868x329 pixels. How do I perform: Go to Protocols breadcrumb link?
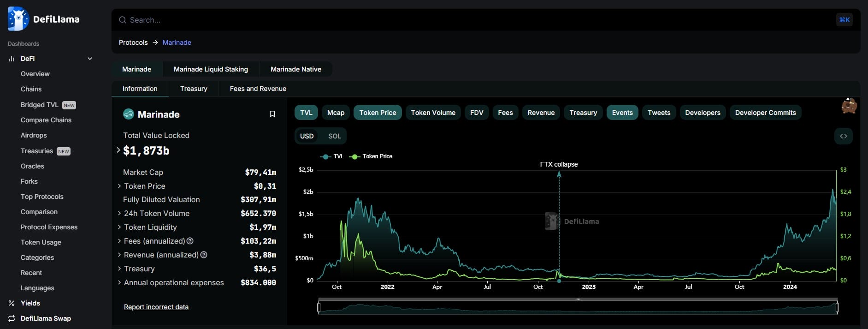click(133, 42)
